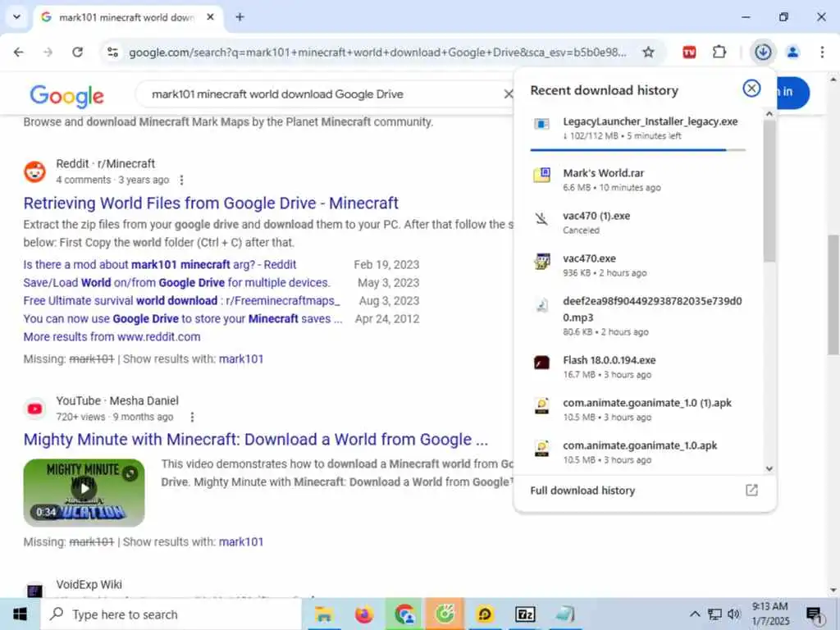Go to the Google logo homepage

pyautogui.click(x=67, y=95)
